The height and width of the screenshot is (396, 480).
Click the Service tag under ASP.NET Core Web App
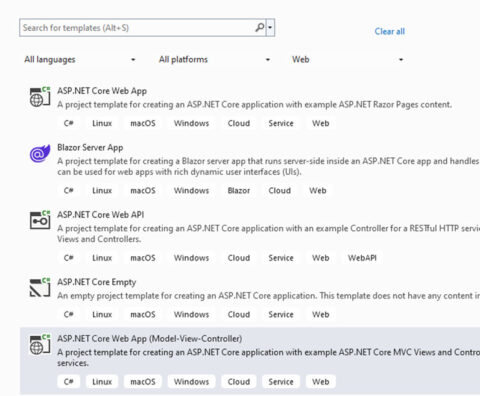click(281, 123)
